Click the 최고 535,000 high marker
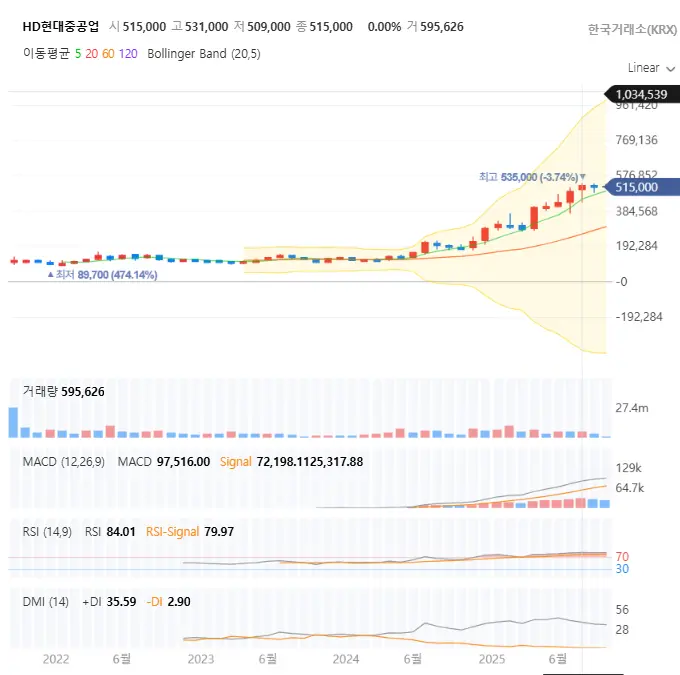 click(x=532, y=177)
